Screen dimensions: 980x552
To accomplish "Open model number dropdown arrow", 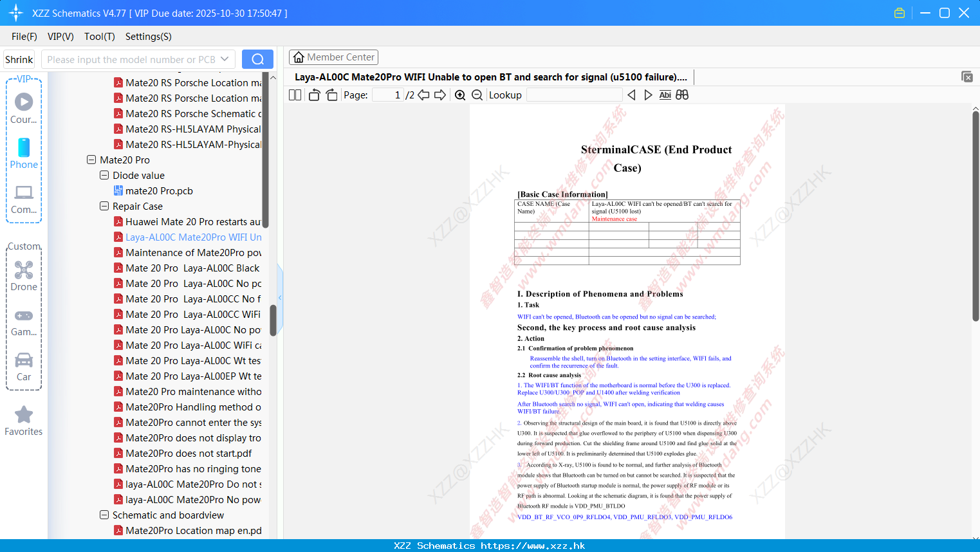I will coord(225,59).
